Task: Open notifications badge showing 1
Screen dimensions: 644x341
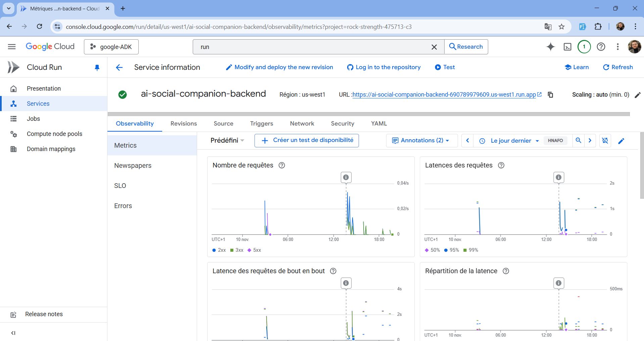Action: (584, 47)
